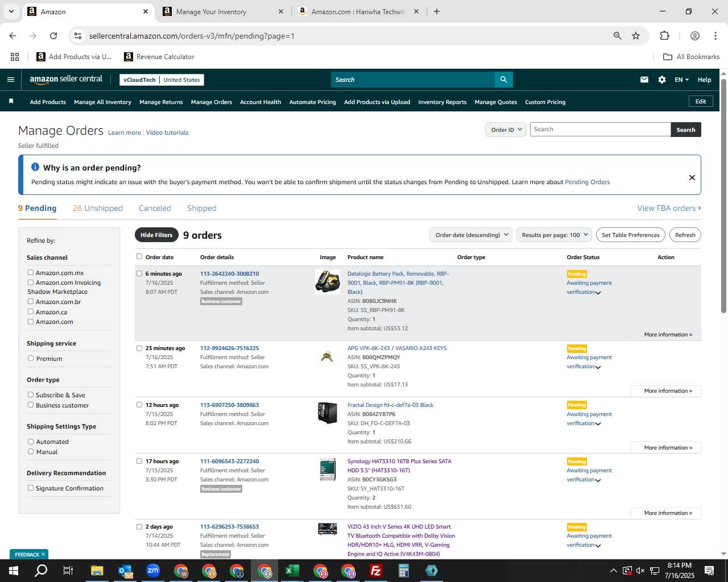Check the Amazon.com Invoicing Shadow Marketplace filter
This screenshot has width=728, height=582.
[x=31, y=282]
